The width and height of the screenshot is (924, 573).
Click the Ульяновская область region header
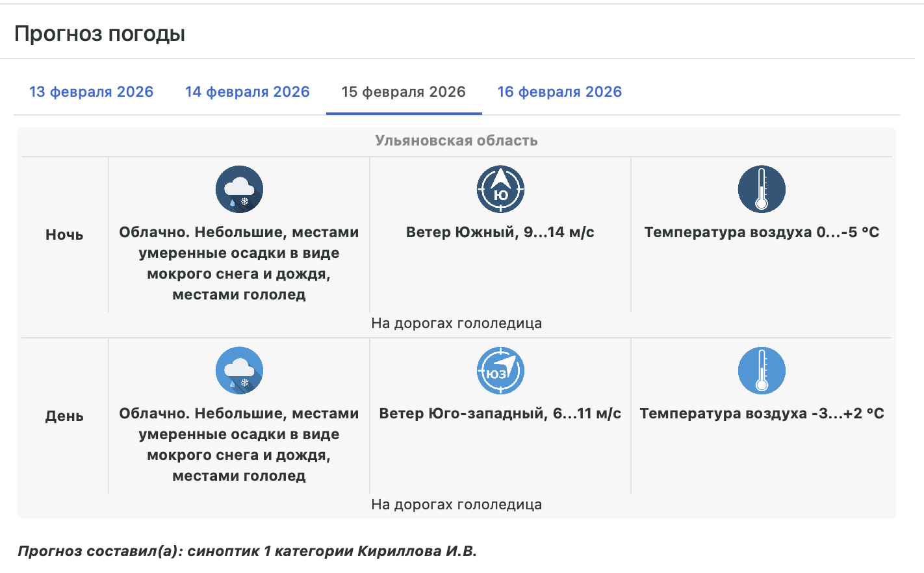(456, 140)
